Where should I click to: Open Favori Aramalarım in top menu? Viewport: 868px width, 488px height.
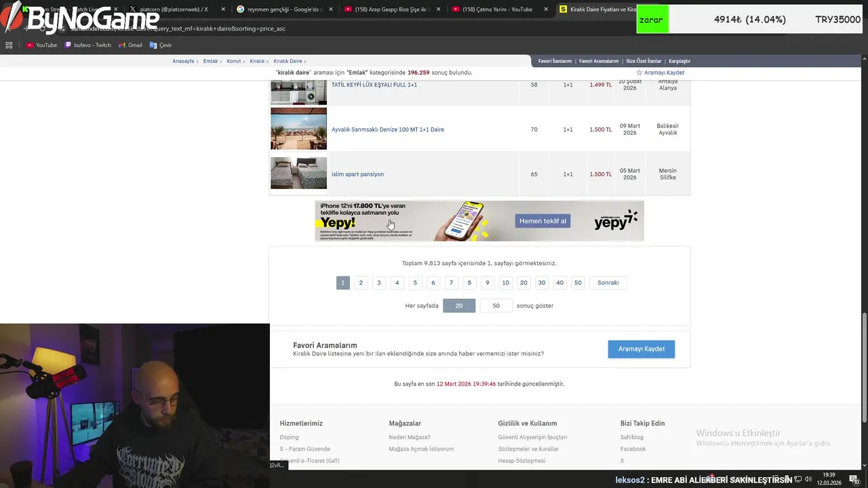(x=599, y=61)
